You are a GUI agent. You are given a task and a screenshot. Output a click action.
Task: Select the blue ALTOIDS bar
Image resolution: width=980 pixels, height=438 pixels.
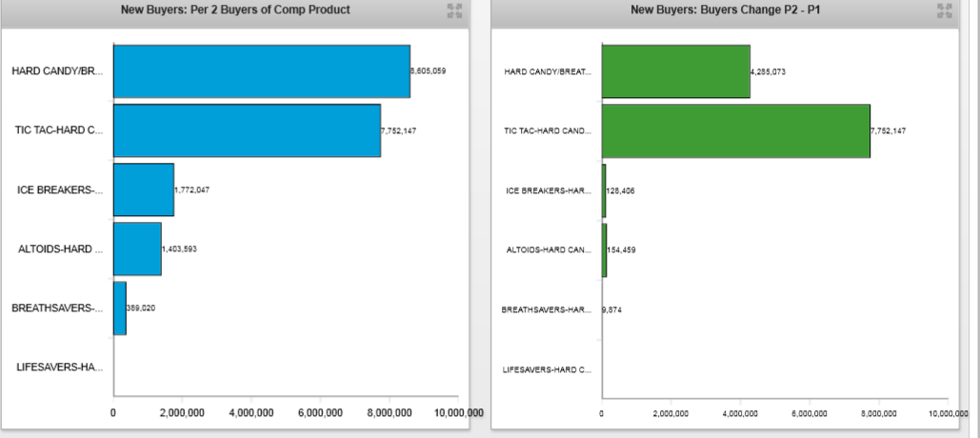137,249
